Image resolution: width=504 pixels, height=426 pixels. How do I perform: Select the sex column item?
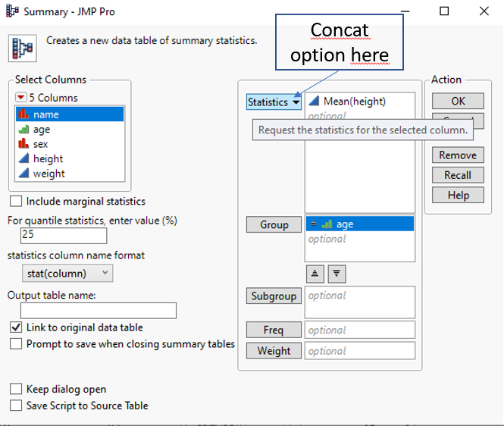point(40,144)
